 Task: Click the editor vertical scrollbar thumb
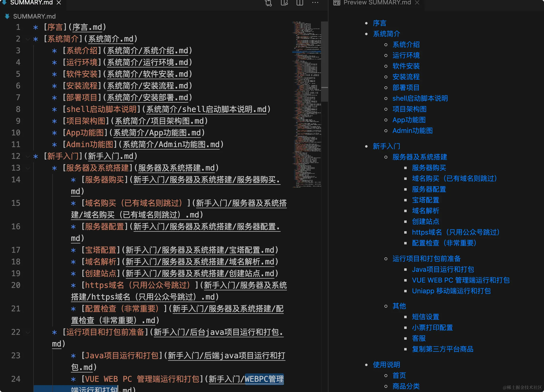(324, 61)
